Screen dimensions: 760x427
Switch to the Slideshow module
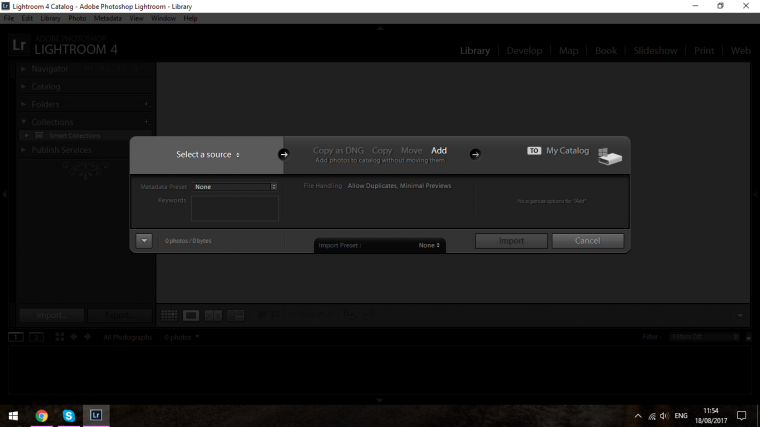655,51
